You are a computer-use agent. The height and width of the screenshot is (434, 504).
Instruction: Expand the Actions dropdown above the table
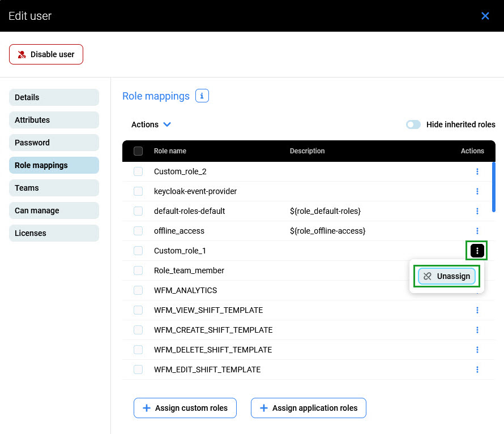coord(151,124)
